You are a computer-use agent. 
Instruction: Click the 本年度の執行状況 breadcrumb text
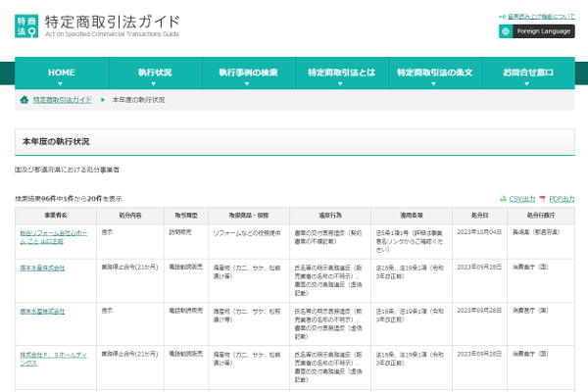(138, 100)
